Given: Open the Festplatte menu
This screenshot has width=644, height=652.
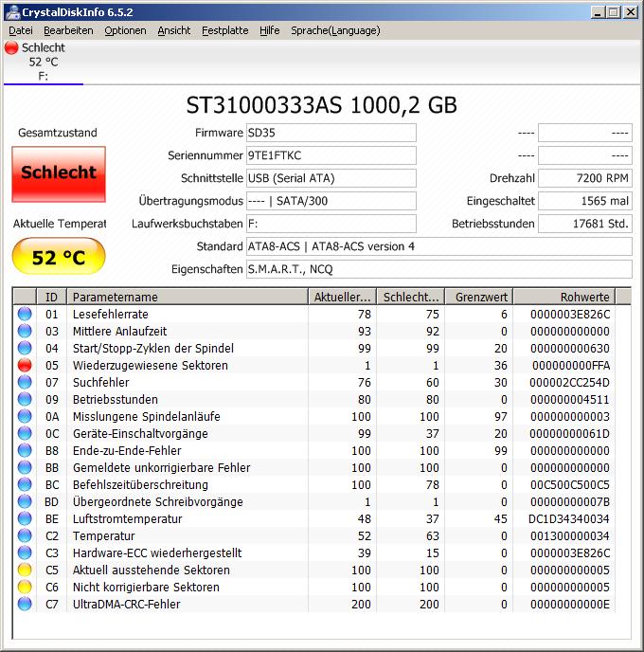Looking at the screenshot, I should point(225,30).
